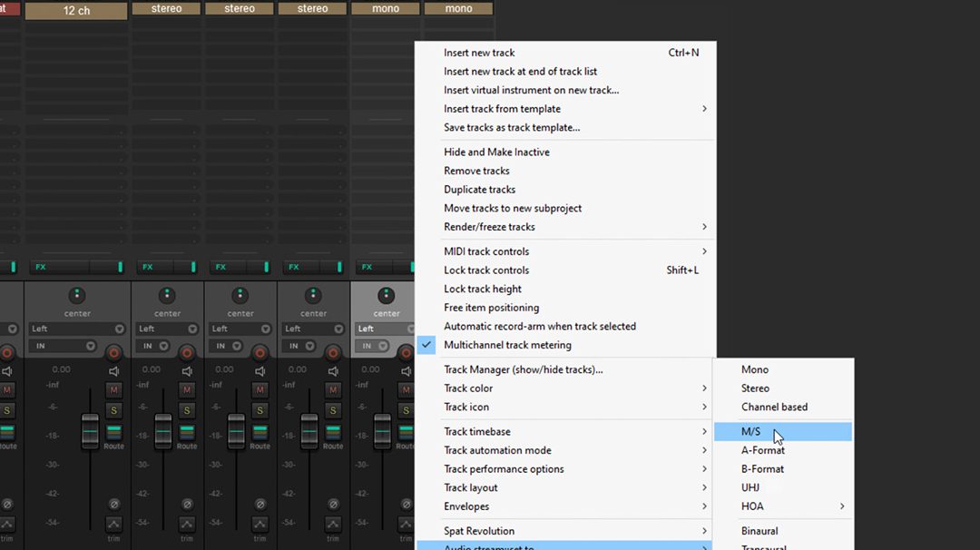Uncheck Multichannel track metering
Screen dimensions: 980x550
(x=507, y=345)
